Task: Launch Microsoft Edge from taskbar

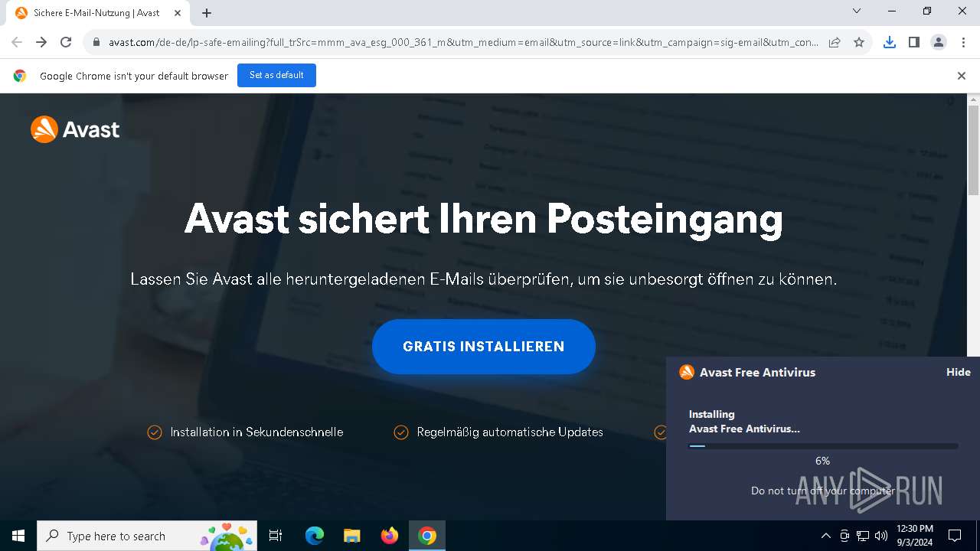Action: [x=315, y=536]
